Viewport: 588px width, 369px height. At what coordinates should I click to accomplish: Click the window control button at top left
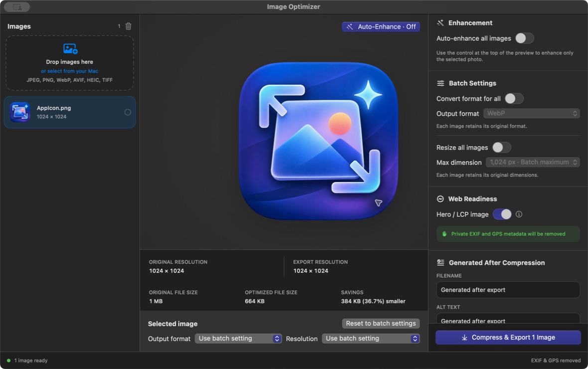point(17,7)
